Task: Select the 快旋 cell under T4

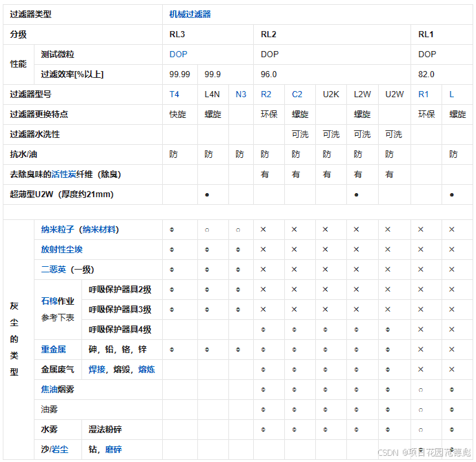Action: click(180, 114)
